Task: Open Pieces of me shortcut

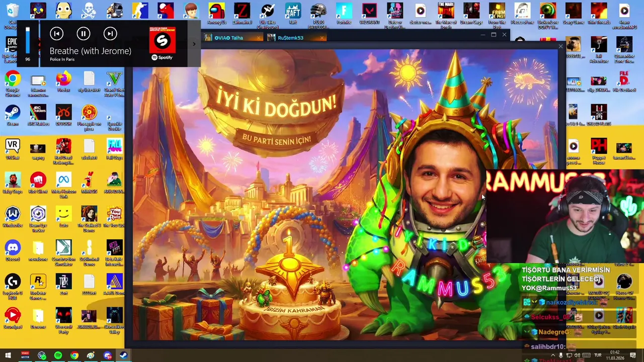Action: pos(522,14)
